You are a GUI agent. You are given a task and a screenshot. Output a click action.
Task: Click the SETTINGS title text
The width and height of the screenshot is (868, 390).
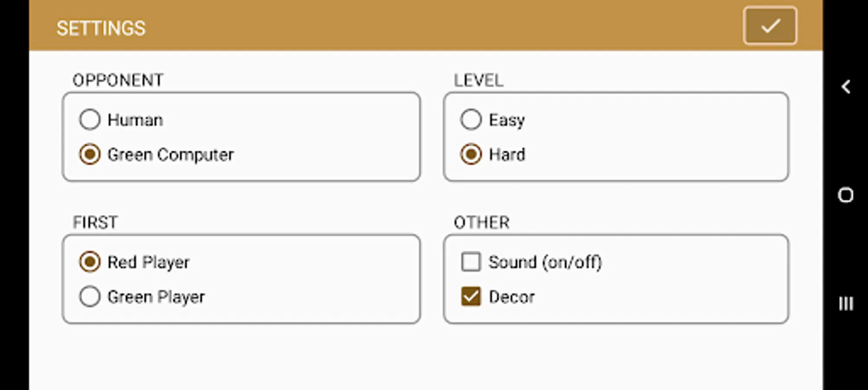pyautogui.click(x=101, y=29)
